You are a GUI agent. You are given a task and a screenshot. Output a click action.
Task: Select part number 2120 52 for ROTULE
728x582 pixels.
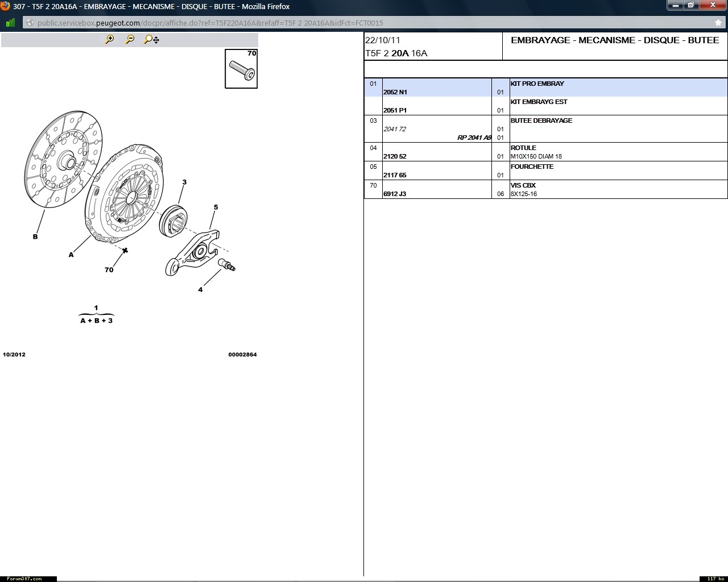coord(395,156)
